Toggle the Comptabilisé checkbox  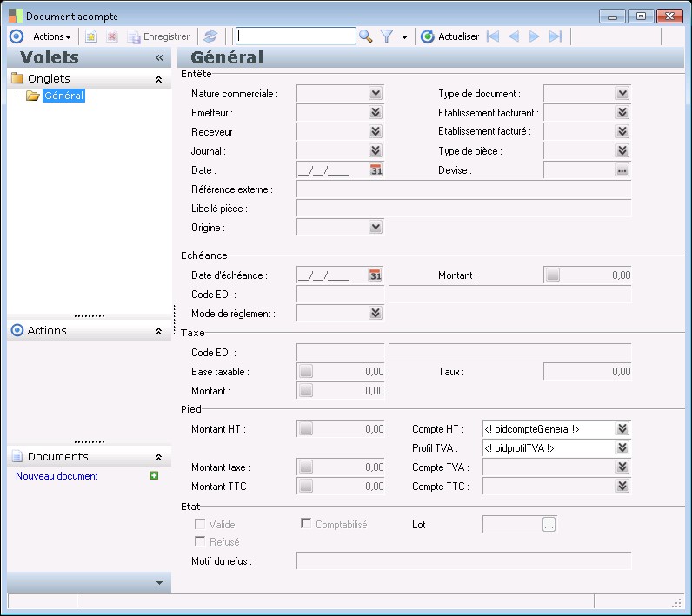click(306, 524)
